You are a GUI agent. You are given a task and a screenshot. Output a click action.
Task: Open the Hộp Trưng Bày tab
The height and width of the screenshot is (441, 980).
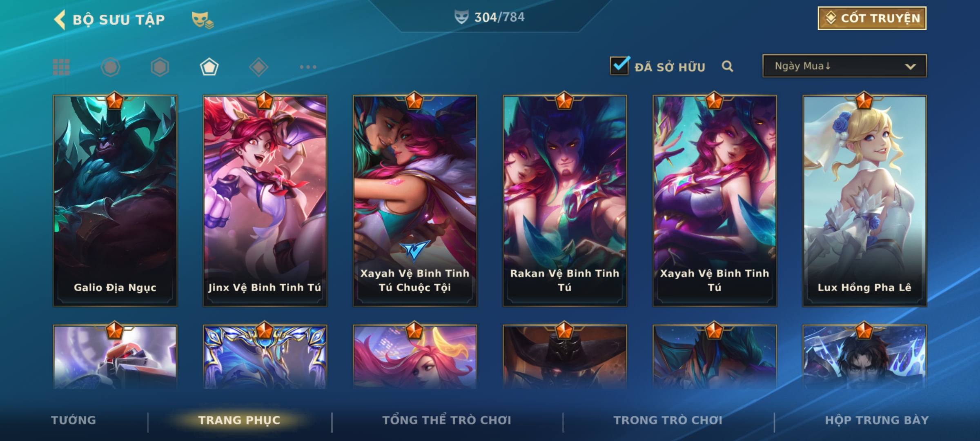tap(877, 420)
